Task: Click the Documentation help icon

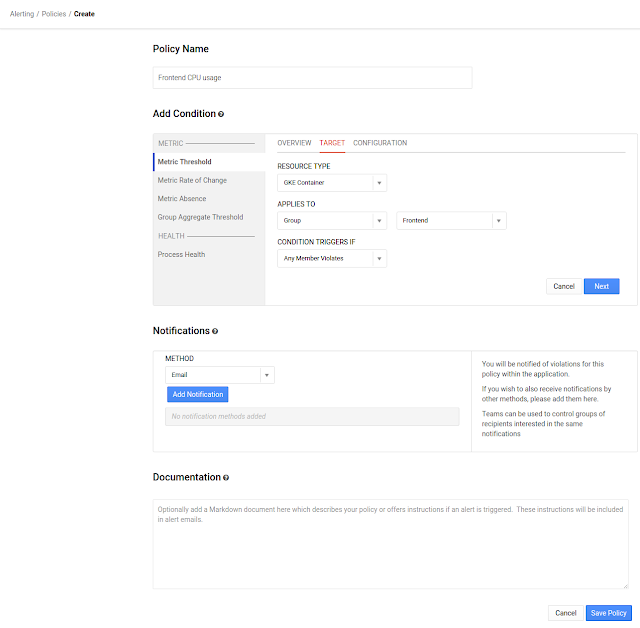Action: tap(226, 478)
